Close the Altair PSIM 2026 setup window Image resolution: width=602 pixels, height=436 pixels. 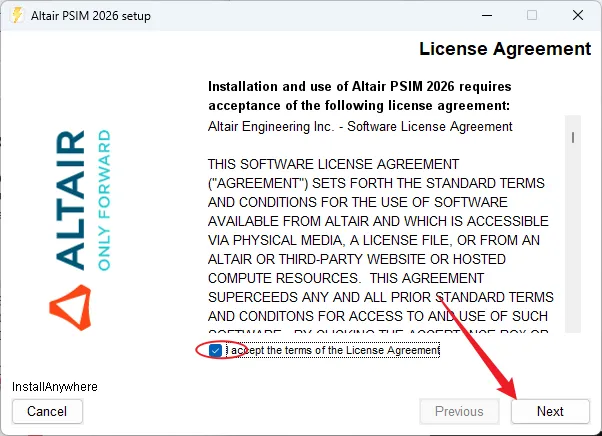578,15
